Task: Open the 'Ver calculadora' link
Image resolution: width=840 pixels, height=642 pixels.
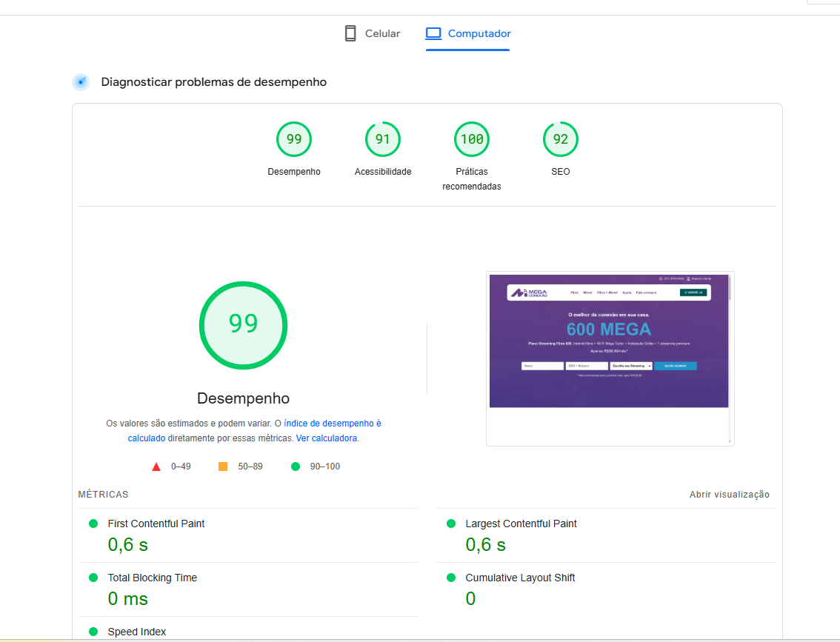Action: (x=327, y=438)
